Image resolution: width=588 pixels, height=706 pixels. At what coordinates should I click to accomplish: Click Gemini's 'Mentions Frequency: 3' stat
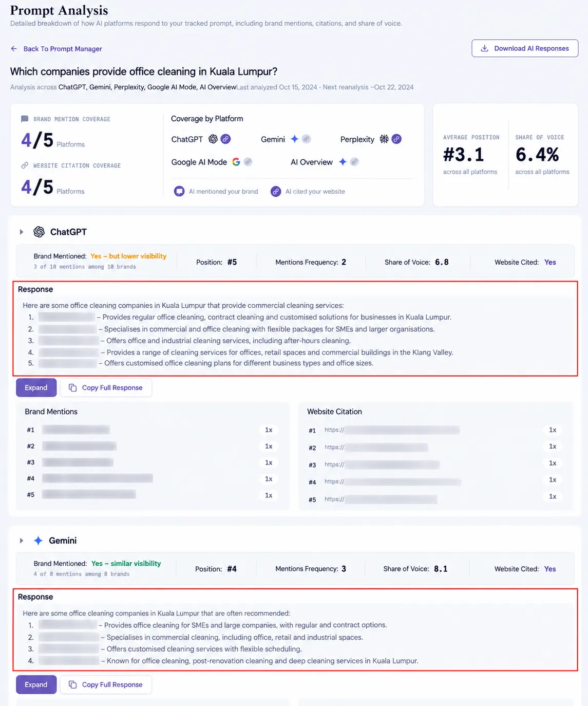click(311, 569)
